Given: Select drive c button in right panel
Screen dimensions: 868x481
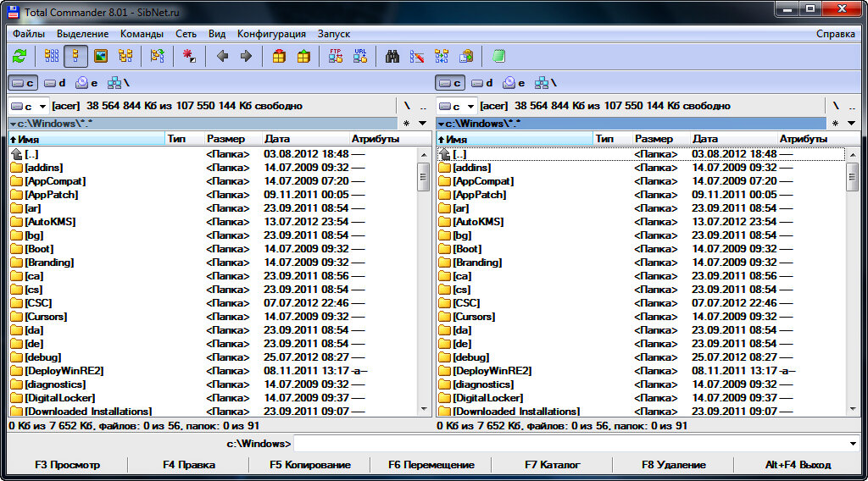Looking at the screenshot, I should click(450, 83).
